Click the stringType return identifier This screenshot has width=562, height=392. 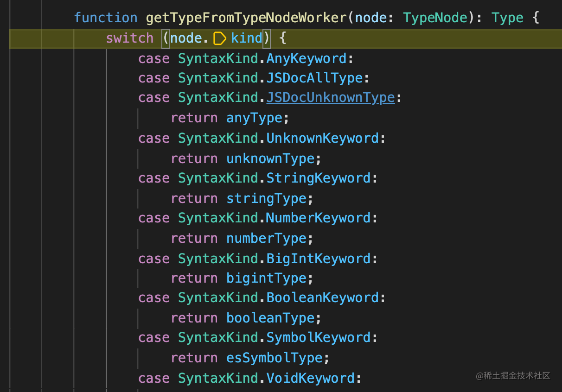pos(266,198)
